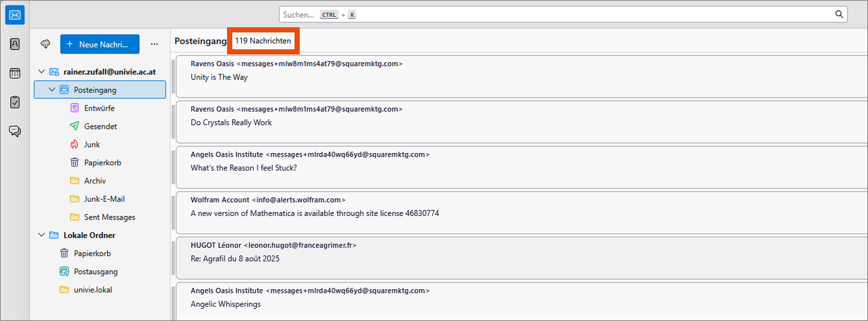Collapse the rainer.zufall@univie.ac.at account
This screenshot has width=868, height=321.
point(42,71)
